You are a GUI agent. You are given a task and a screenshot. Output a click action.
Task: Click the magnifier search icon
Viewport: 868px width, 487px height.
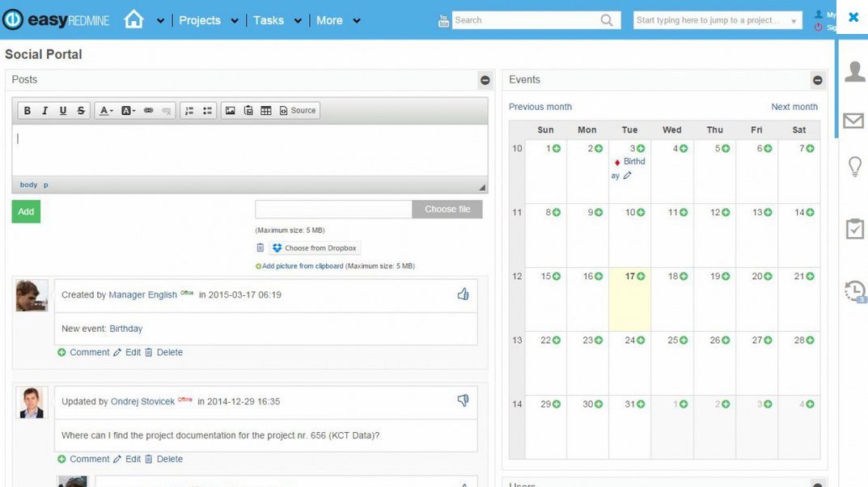pos(607,20)
